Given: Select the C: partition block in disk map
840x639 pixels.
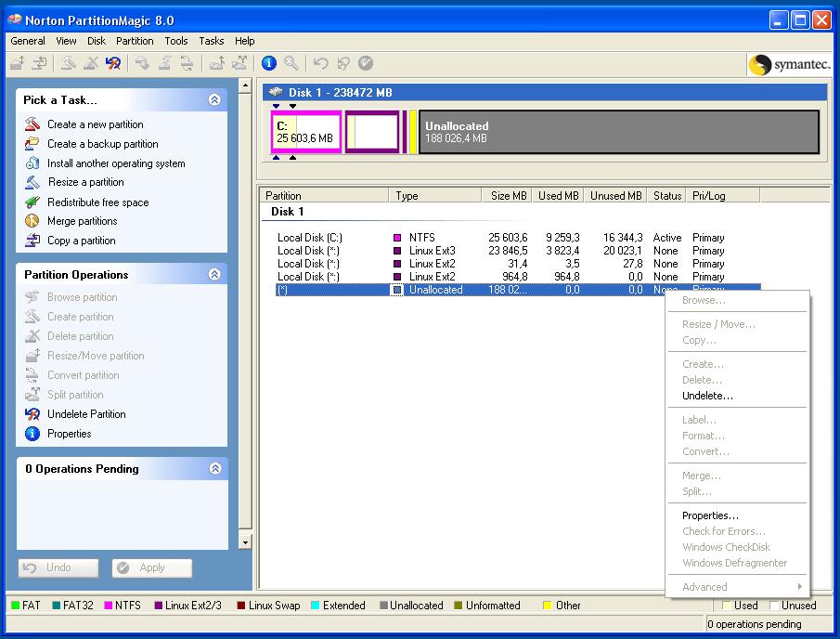Looking at the screenshot, I should coord(306,132).
